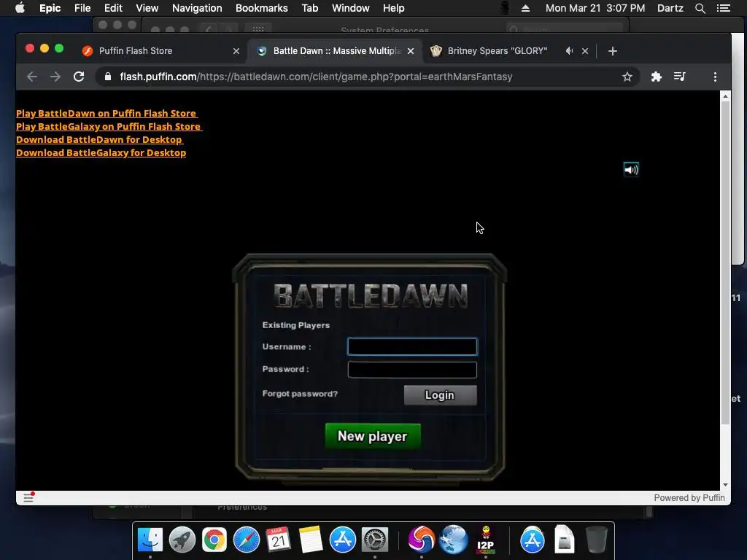Click the browser forward arrow
This screenshot has width=747, height=560.
pos(55,77)
